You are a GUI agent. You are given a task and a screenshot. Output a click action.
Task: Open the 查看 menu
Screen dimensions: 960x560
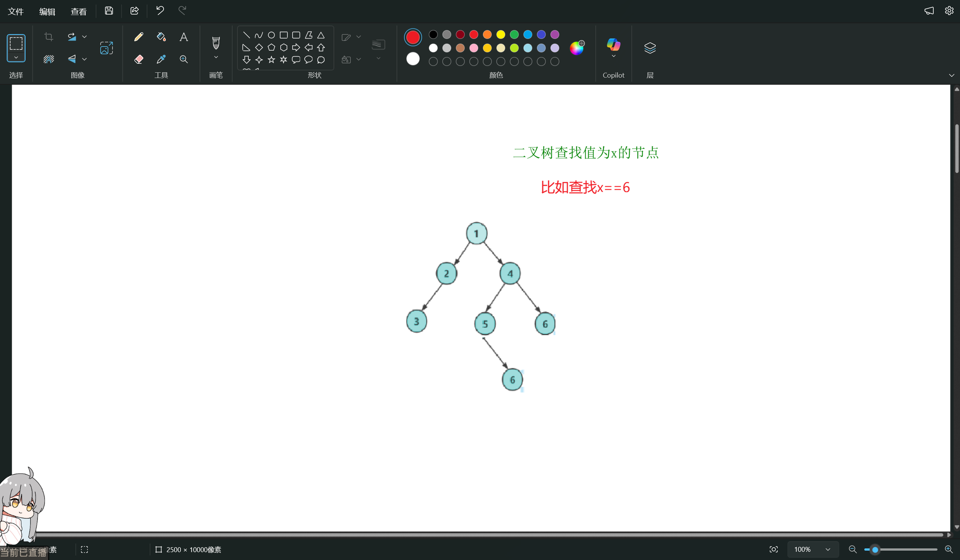point(78,11)
